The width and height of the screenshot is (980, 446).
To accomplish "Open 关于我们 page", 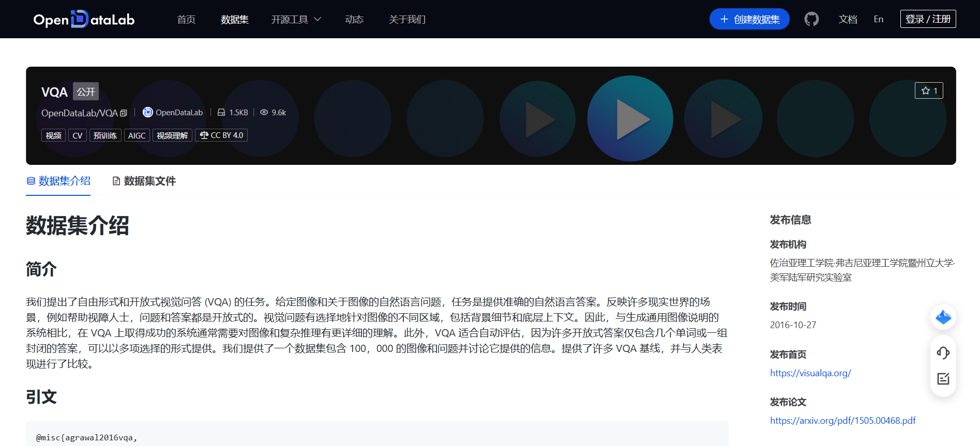I will click(407, 20).
